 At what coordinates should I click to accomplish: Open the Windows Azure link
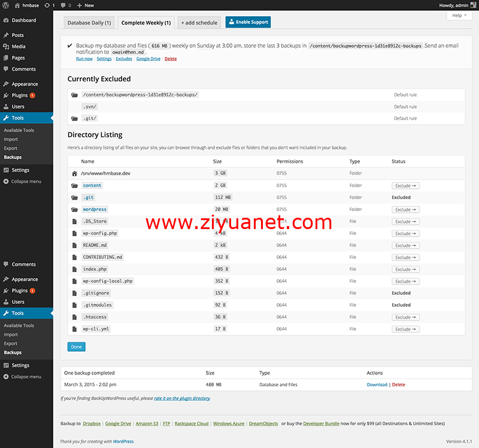[229, 423]
